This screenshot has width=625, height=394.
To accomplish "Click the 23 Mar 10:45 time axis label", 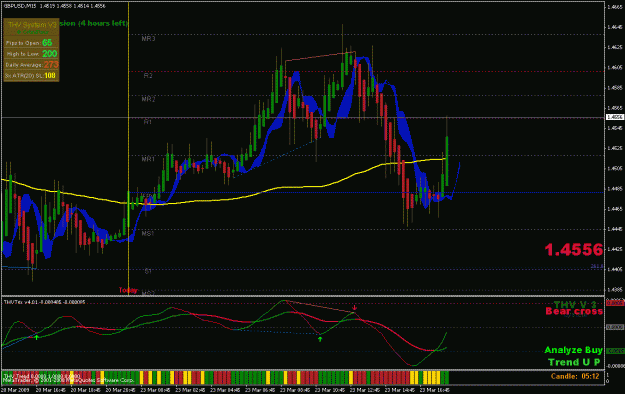I will tap(330, 390).
